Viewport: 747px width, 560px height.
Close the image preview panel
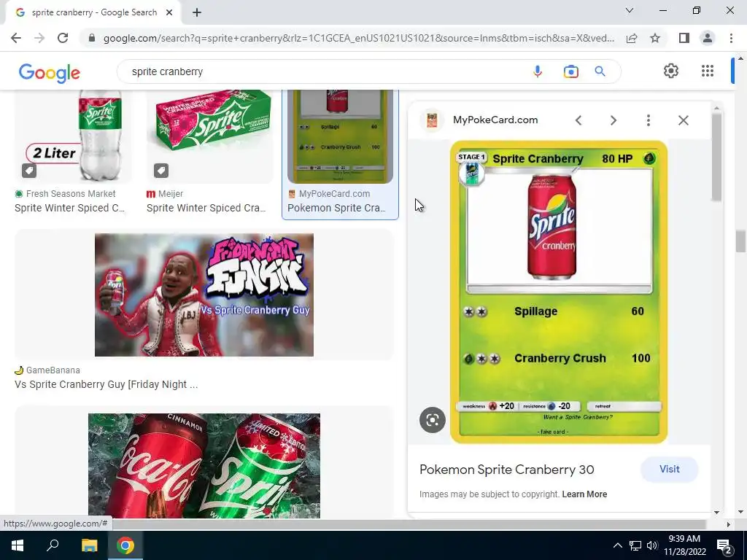click(x=683, y=120)
